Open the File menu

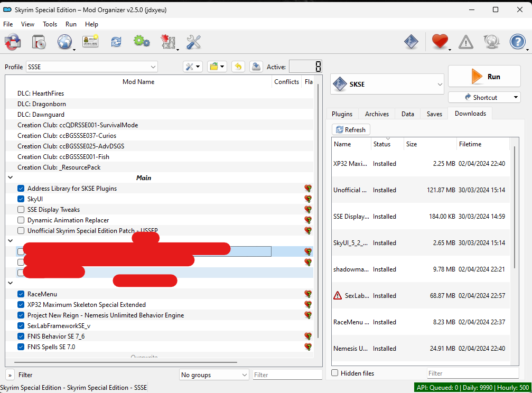click(8, 24)
